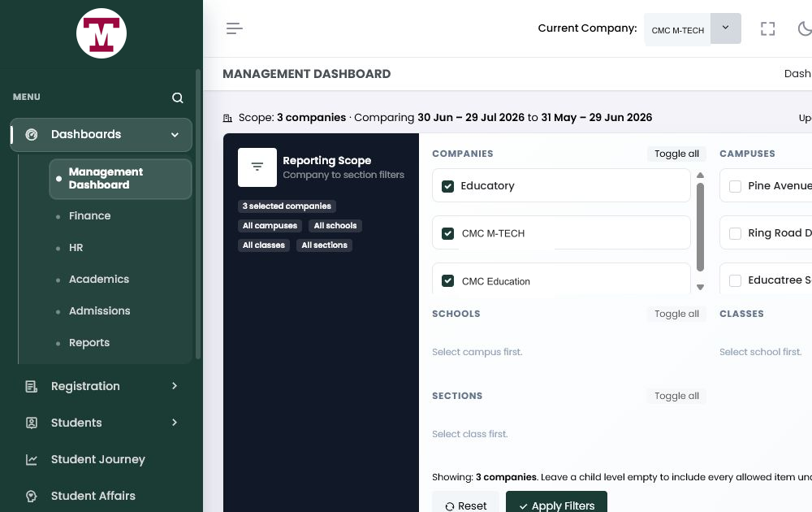Click Toggle all for Schools
This screenshot has height=512, width=812.
coord(676,314)
